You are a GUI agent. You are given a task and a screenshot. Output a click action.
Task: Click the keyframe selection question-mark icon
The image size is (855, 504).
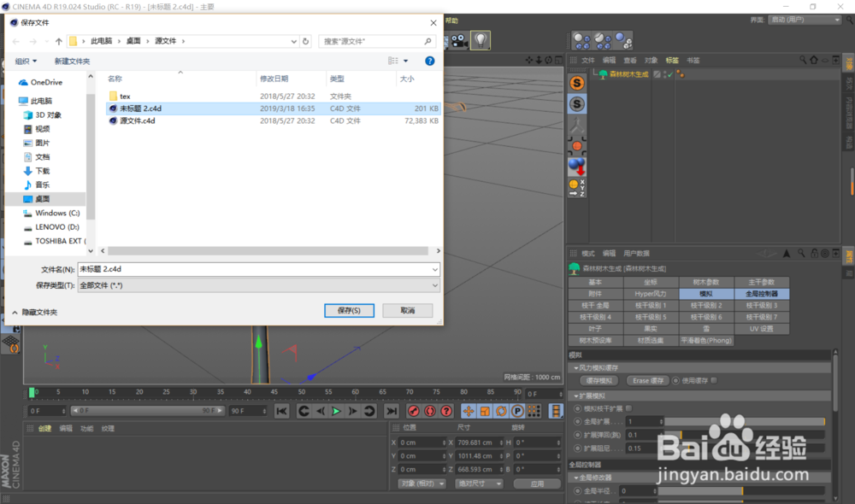point(446,412)
